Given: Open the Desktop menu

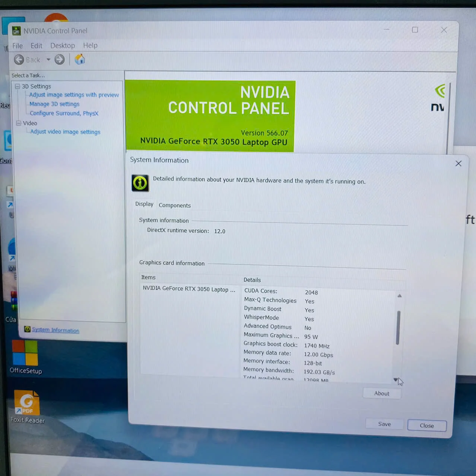Looking at the screenshot, I should [63, 45].
